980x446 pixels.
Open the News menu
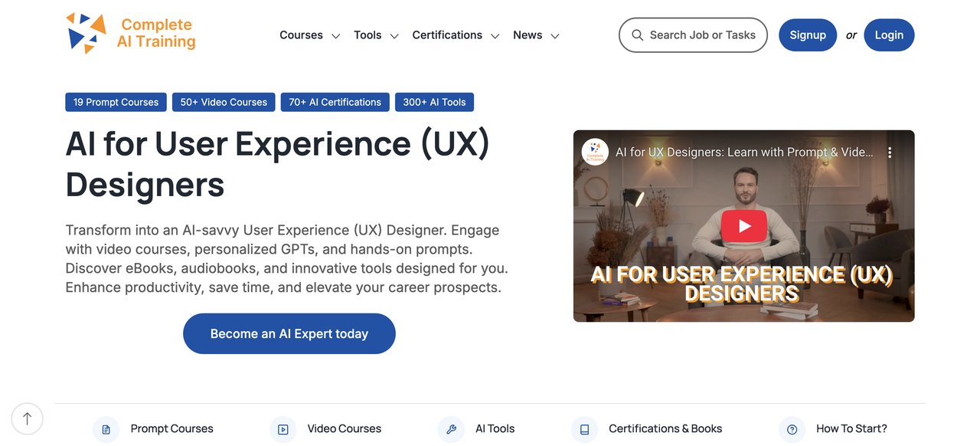tap(528, 35)
